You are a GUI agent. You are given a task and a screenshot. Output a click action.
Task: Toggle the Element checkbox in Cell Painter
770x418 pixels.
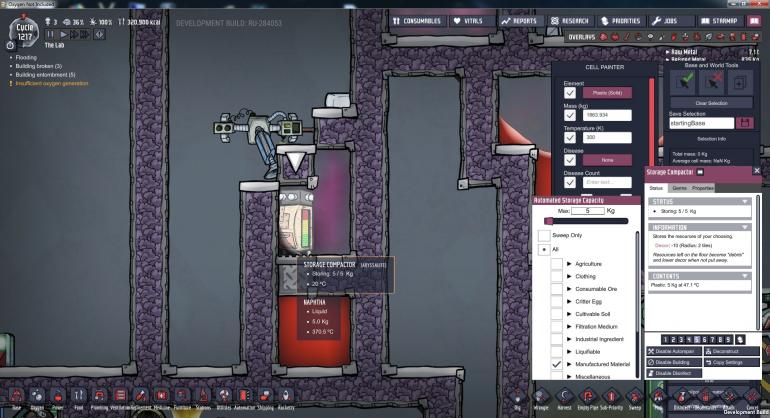pyautogui.click(x=570, y=92)
